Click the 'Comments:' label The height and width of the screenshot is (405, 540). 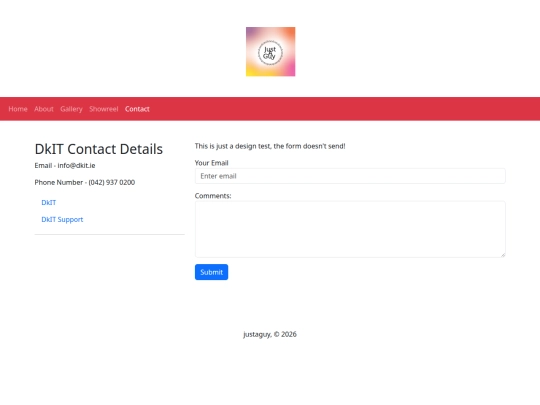[x=213, y=196]
